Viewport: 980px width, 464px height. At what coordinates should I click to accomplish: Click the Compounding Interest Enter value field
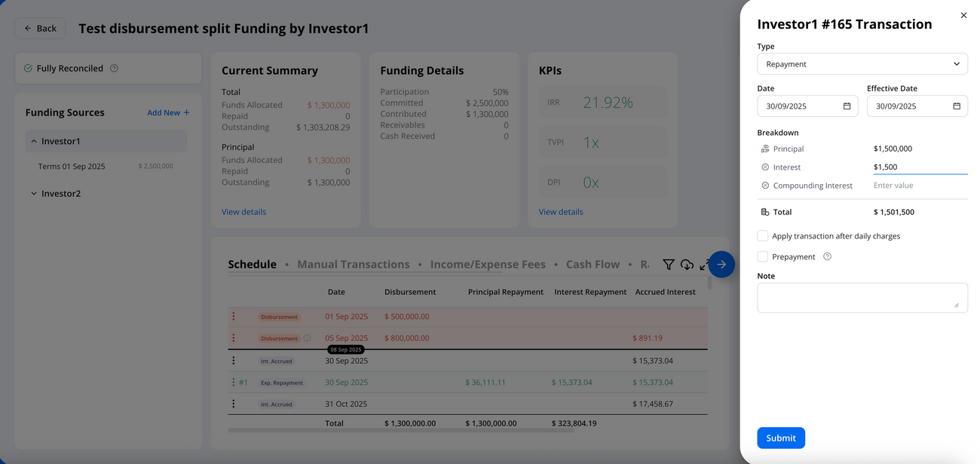920,186
